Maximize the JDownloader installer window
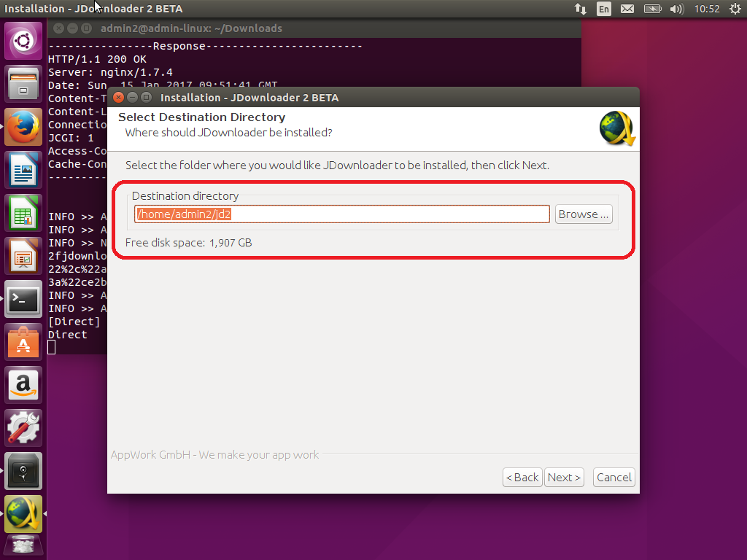This screenshot has width=747, height=560. click(146, 98)
